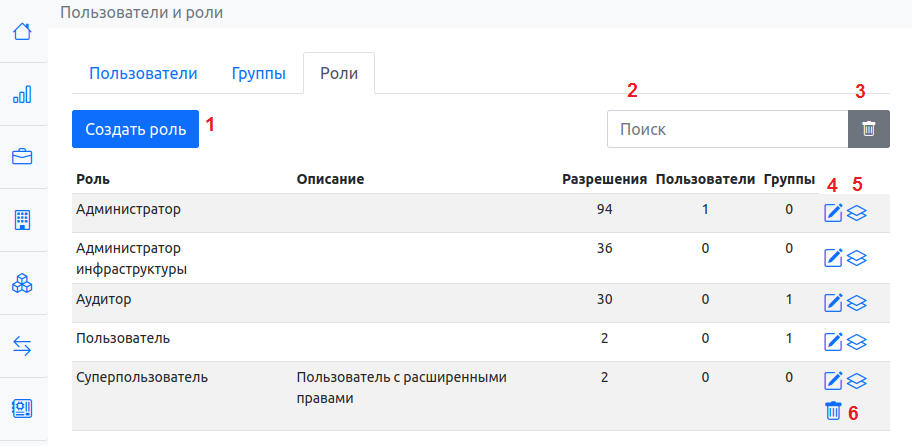Open layers icon for Аудитор role
Image resolution: width=912 pixels, height=446 pixels.
[857, 302]
